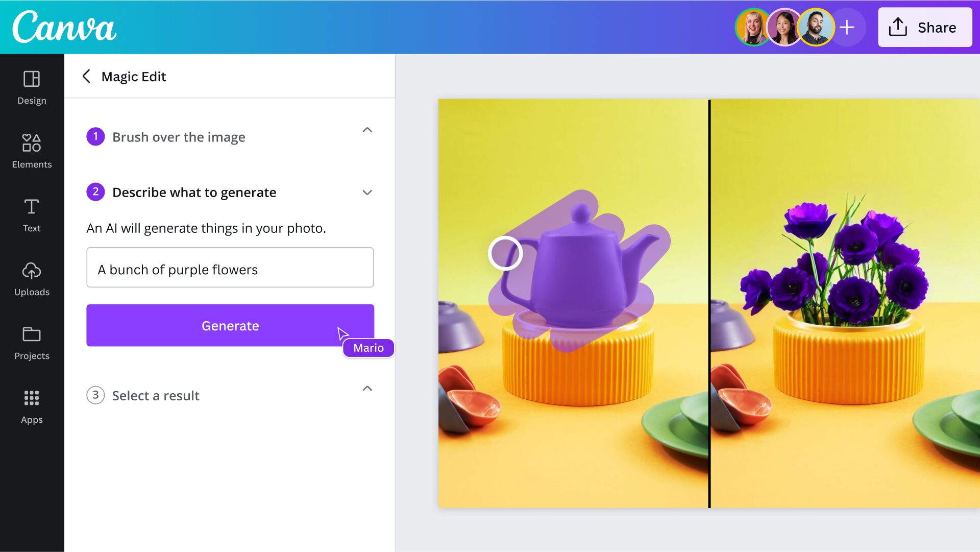Collapse the Select a result section
This screenshot has height=552, width=980.
[367, 389]
